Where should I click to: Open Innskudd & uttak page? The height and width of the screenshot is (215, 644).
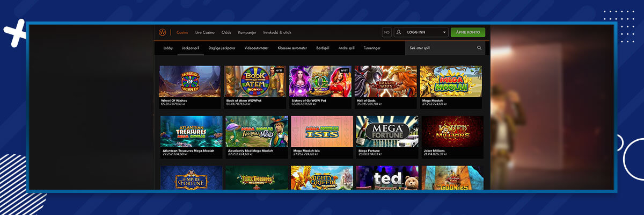(x=276, y=32)
